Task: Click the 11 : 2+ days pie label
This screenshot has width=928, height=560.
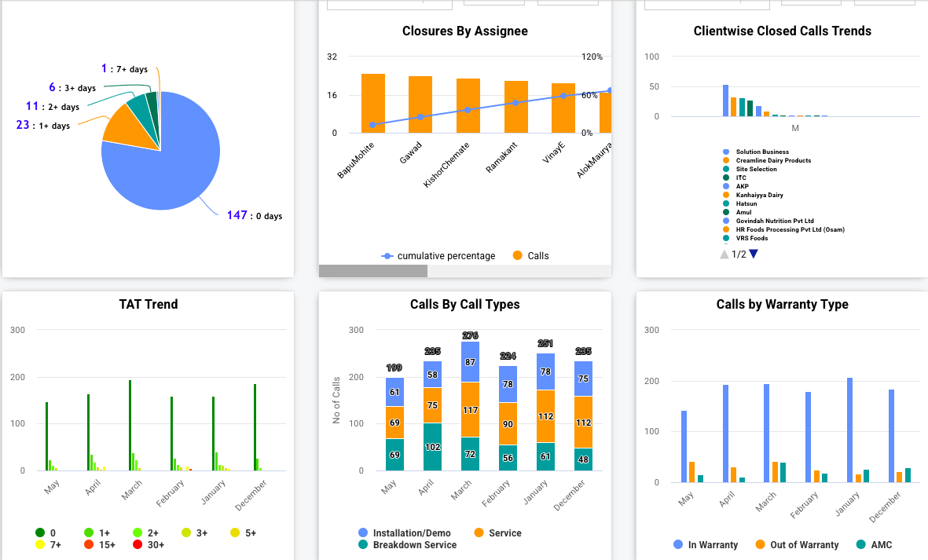Action: pos(53,107)
